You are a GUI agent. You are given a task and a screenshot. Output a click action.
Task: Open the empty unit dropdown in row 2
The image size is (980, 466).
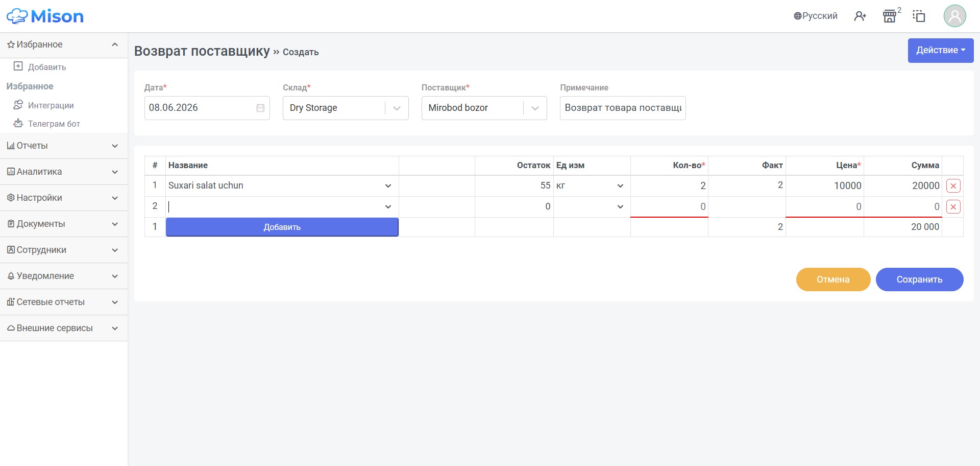click(591, 207)
